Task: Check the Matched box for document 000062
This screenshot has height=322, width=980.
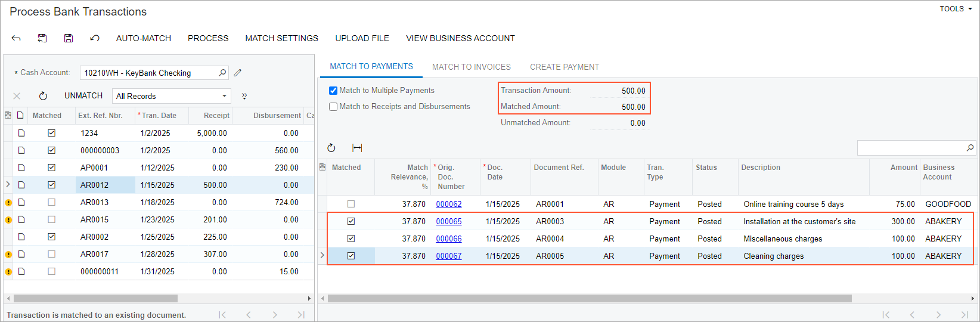Action: click(x=351, y=204)
